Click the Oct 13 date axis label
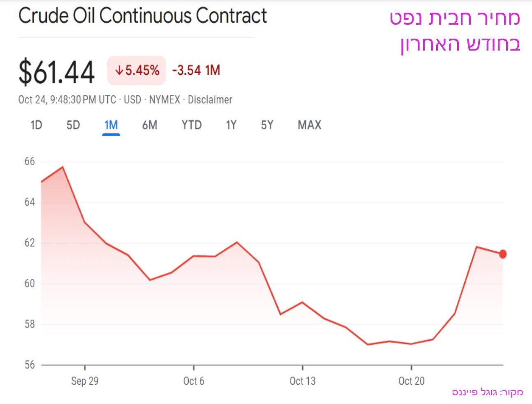532x404 pixels. point(303,381)
